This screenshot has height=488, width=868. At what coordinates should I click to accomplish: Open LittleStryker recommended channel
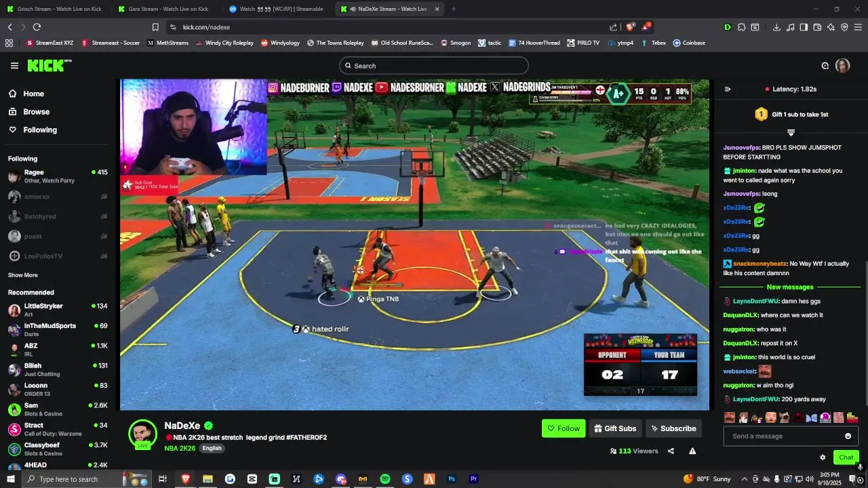pos(58,310)
